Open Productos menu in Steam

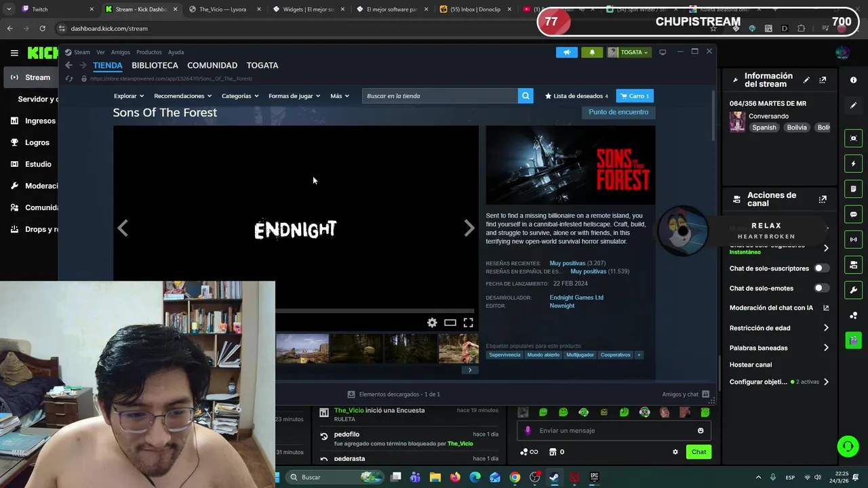pos(149,52)
